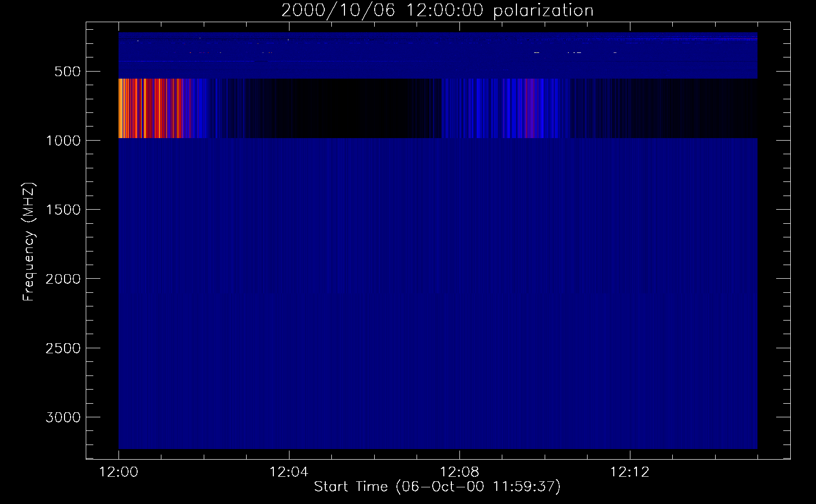Click the 2500 frequency tick label
The width and height of the screenshot is (816, 504).
[63, 348]
